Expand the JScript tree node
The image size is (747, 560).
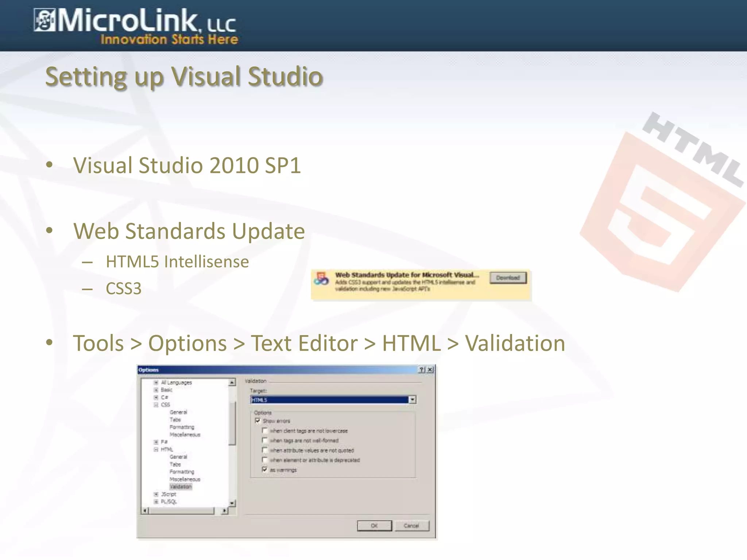tap(156, 494)
